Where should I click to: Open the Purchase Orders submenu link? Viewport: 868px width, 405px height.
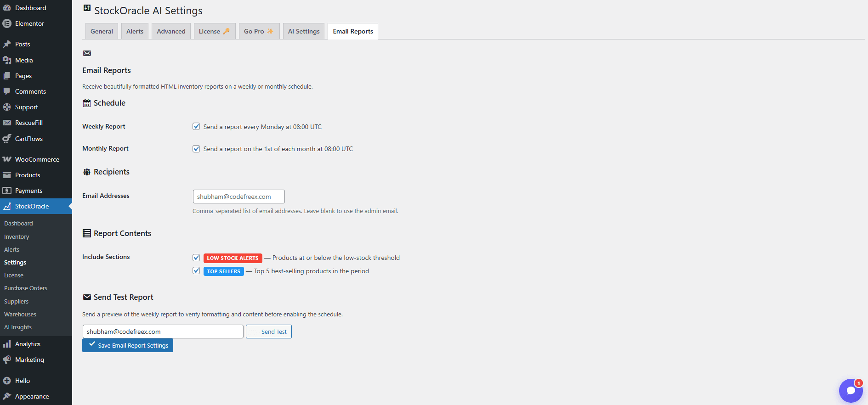(26, 288)
